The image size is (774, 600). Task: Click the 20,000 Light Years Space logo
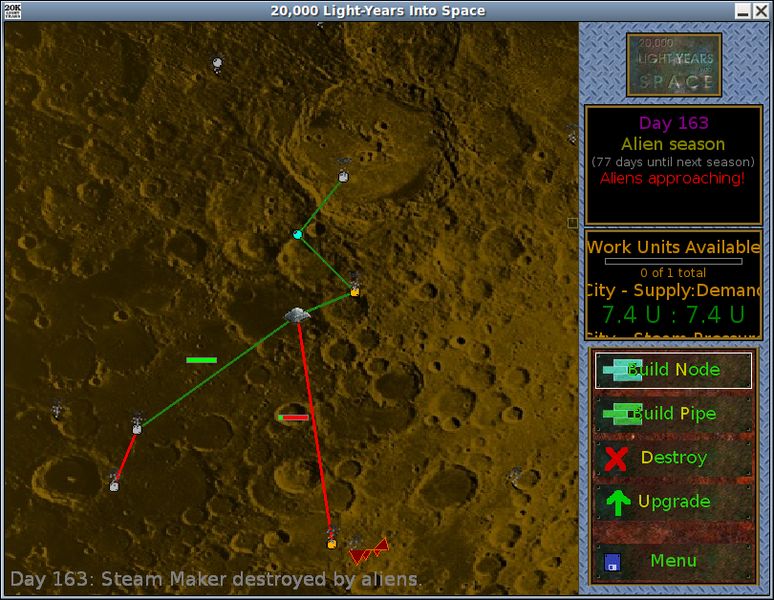(674, 65)
